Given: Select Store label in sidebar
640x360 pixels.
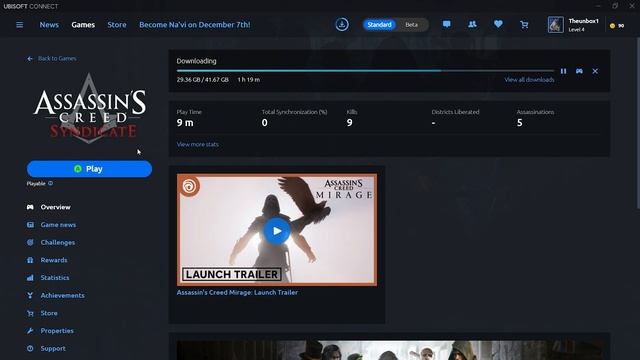Looking at the screenshot, I should pyautogui.click(x=49, y=313).
